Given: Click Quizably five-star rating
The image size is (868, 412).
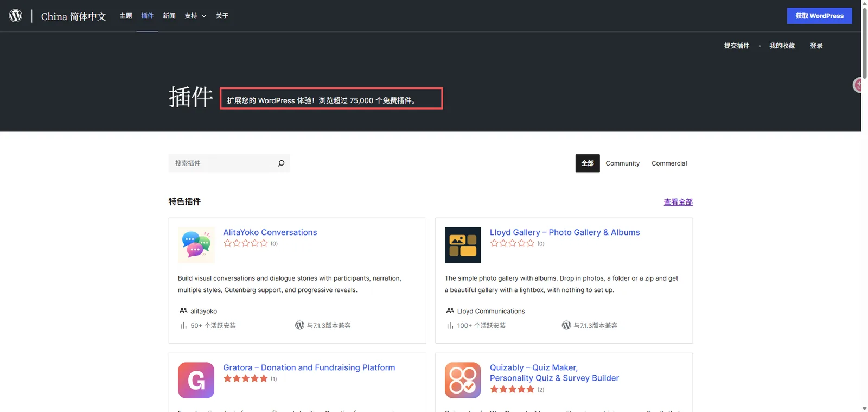Looking at the screenshot, I should (x=512, y=389).
